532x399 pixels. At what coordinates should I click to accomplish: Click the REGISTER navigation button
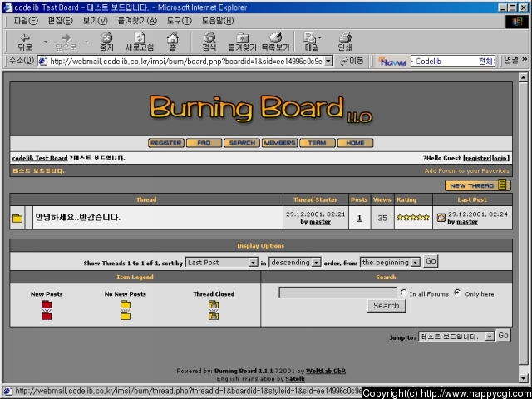166,143
